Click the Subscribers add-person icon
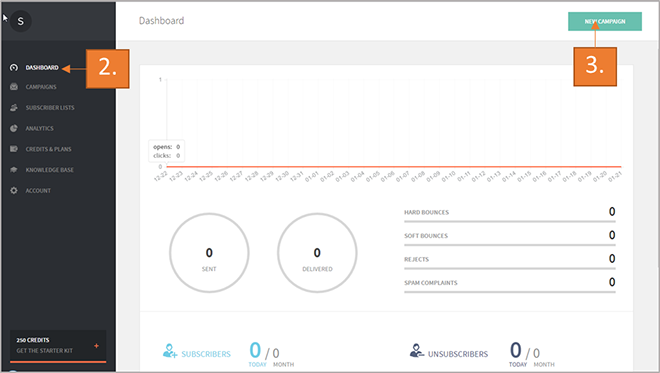This screenshot has height=373, width=660. pyautogui.click(x=170, y=351)
